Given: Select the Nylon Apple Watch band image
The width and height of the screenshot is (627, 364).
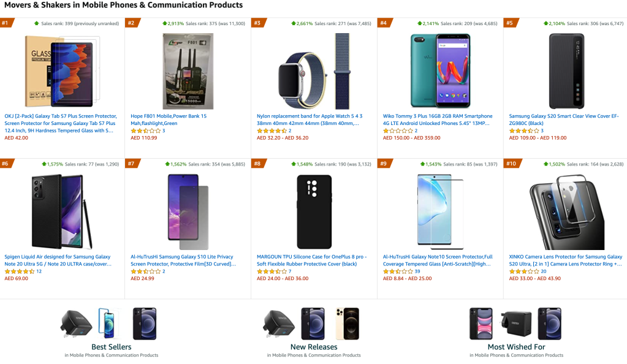Looking at the screenshot, I should (x=314, y=70).
